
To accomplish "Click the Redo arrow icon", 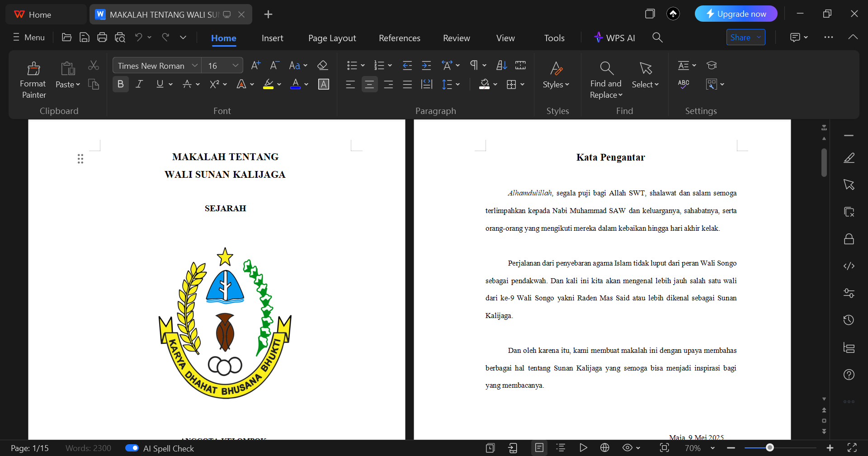I will [165, 37].
